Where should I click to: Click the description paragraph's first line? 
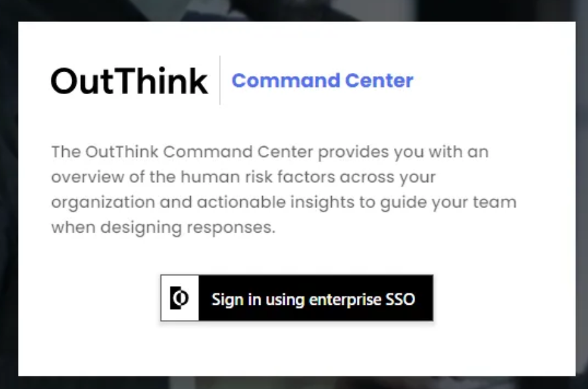pos(270,152)
